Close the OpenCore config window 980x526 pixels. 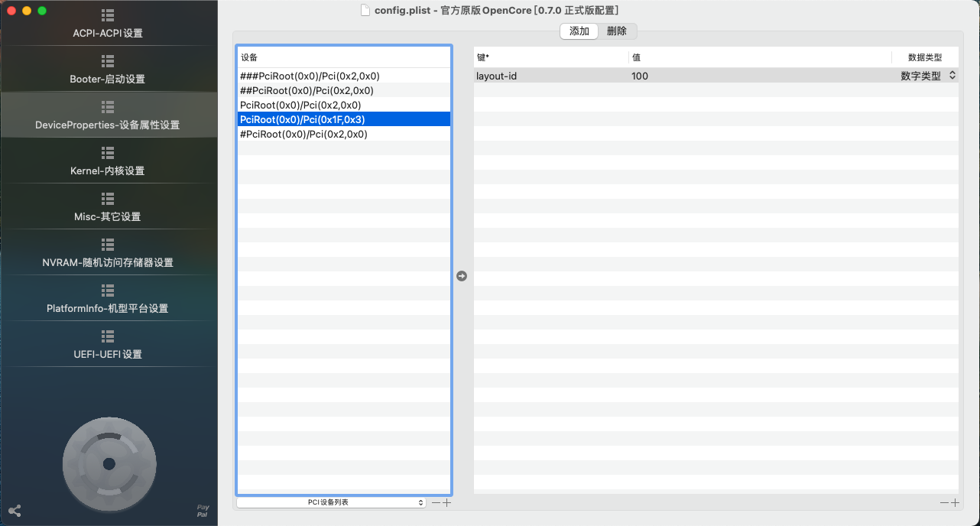click(11, 11)
